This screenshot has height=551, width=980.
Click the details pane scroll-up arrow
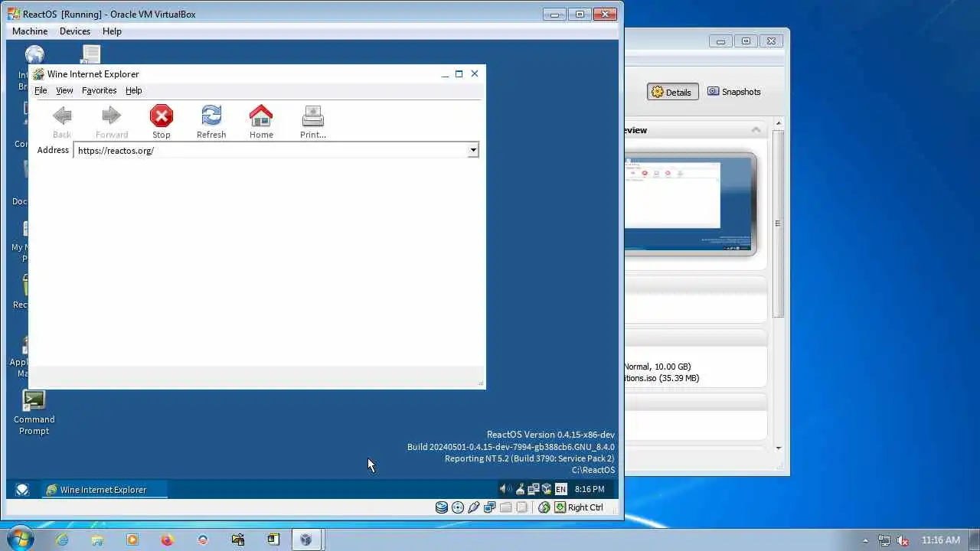779,123
